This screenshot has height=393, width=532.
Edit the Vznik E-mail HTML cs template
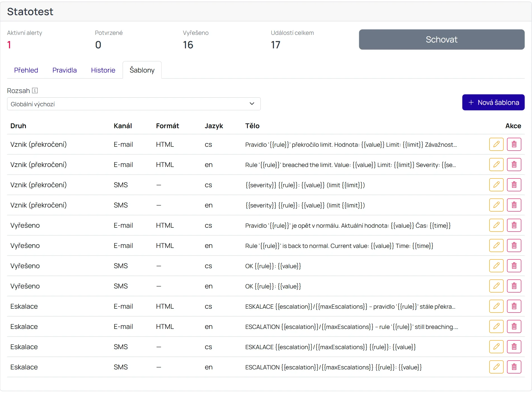496,144
